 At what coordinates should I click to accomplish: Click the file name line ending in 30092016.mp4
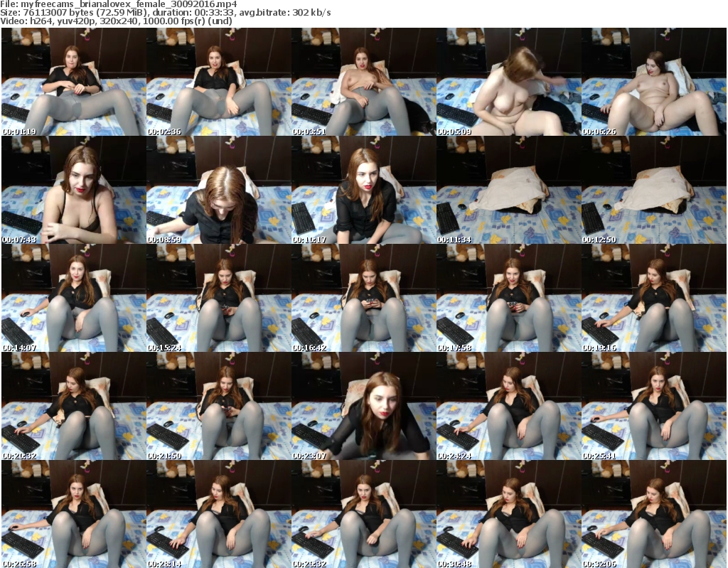coord(119,4)
